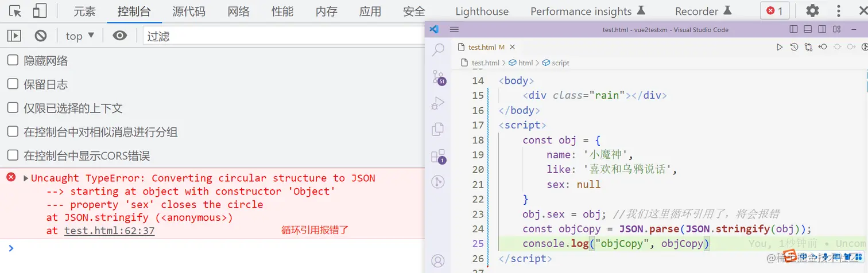Toggle the VS Code secondary side bar layout
Image resolution: width=868 pixels, height=273 pixels.
point(822,29)
